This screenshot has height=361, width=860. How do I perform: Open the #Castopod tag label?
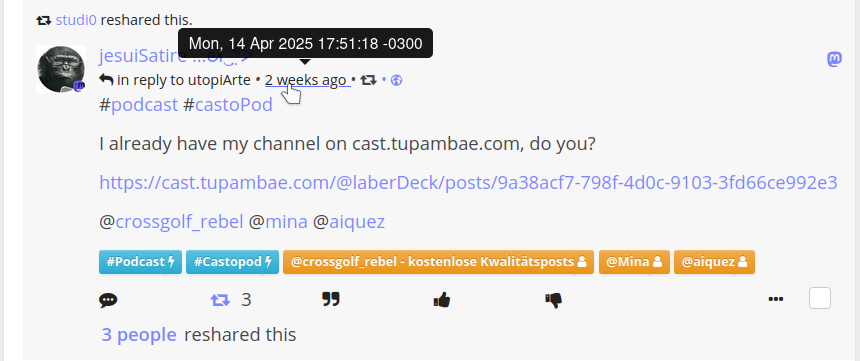pos(233,262)
